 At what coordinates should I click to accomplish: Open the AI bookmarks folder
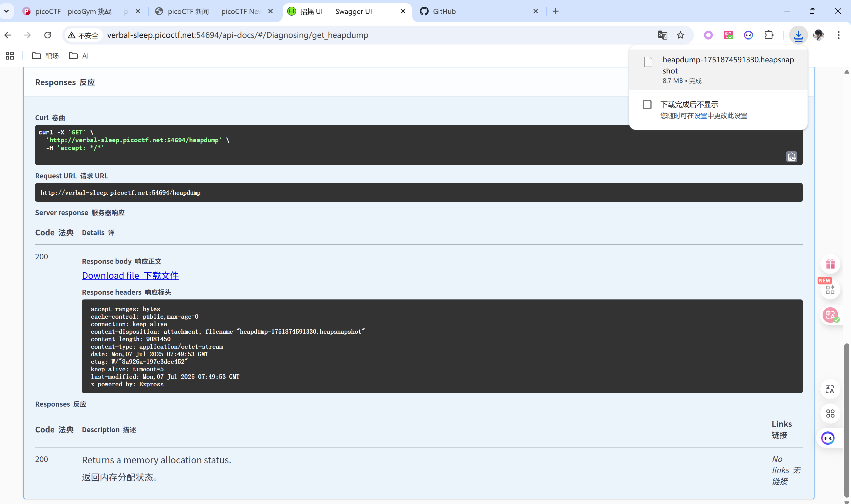(79, 56)
